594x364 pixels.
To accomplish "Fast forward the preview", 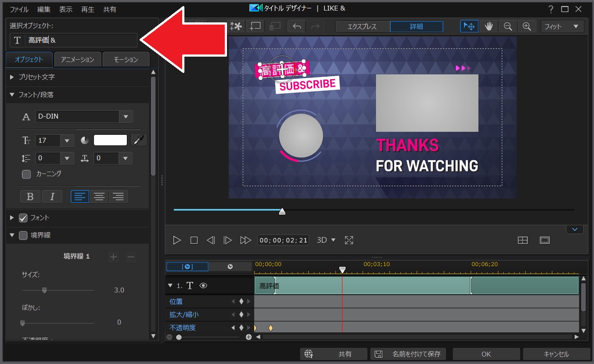I will point(245,240).
